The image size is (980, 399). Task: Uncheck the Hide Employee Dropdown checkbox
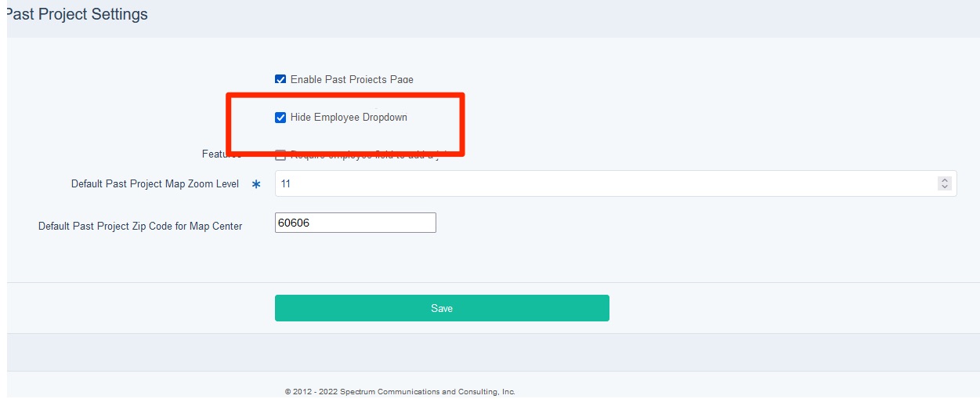pyautogui.click(x=280, y=118)
